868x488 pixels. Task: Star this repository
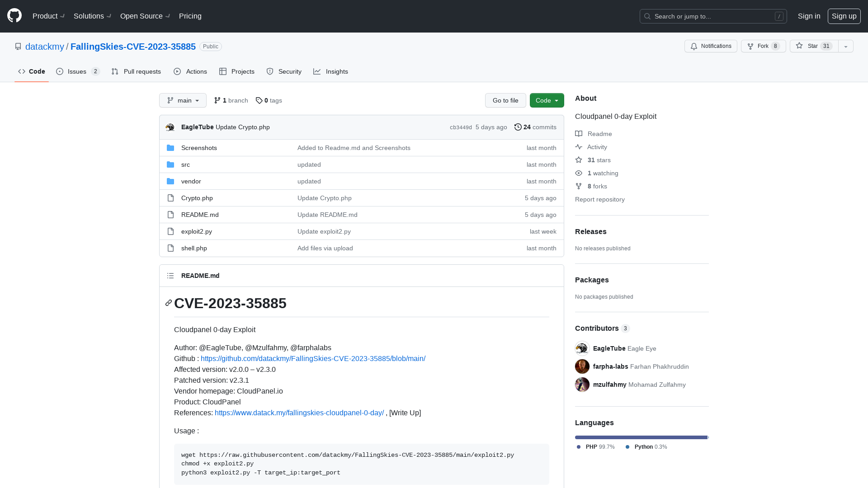(814, 46)
